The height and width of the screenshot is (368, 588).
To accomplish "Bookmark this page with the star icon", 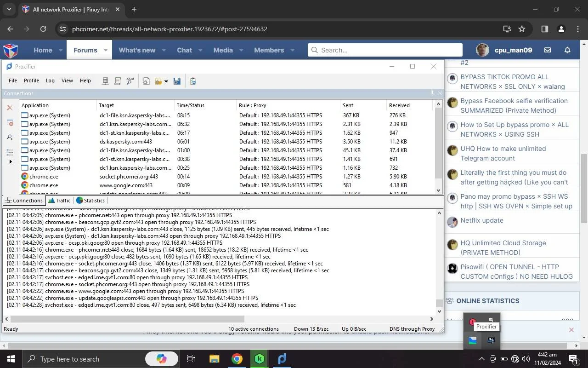I will 522,29.
